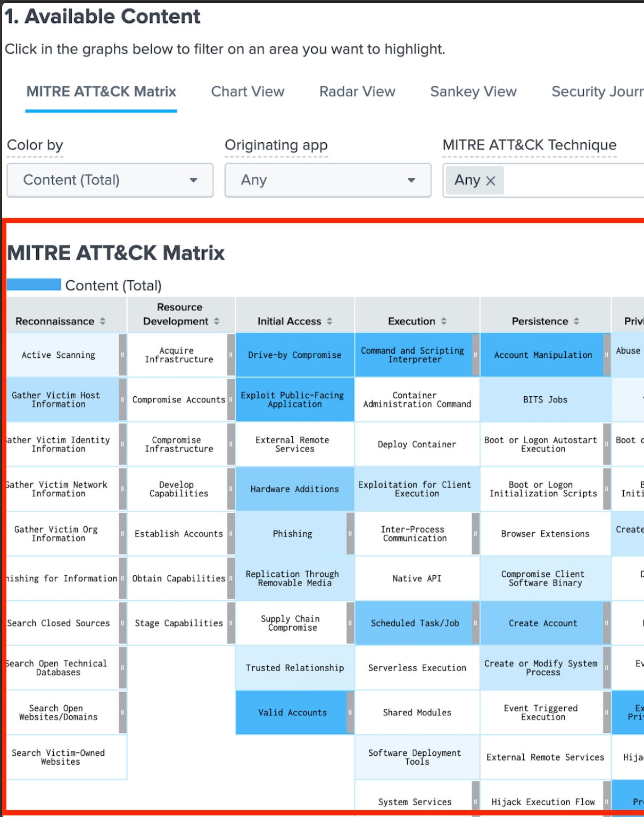Click the Native API cell

coord(417,578)
